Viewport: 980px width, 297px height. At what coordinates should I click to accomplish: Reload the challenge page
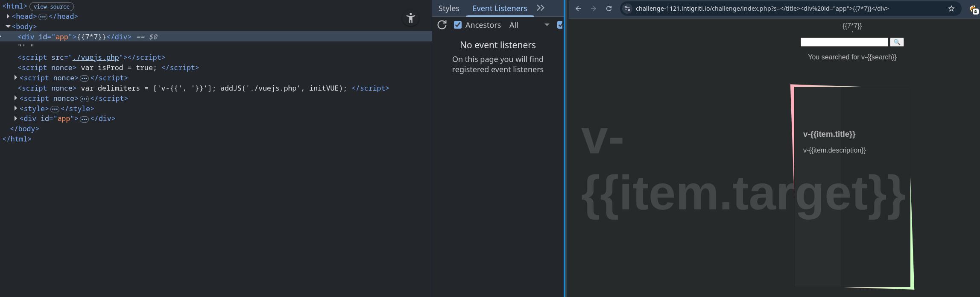pyautogui.click(x=608, y=9)
